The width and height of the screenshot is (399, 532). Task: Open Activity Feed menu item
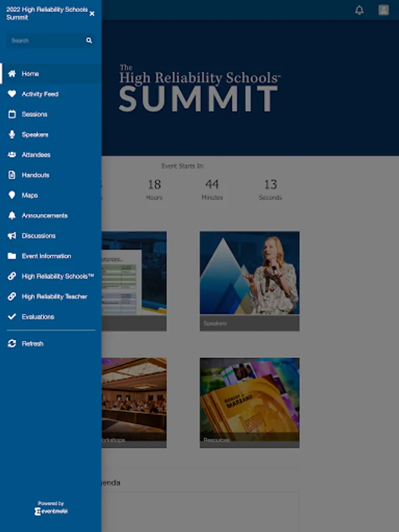coord(51,93)
